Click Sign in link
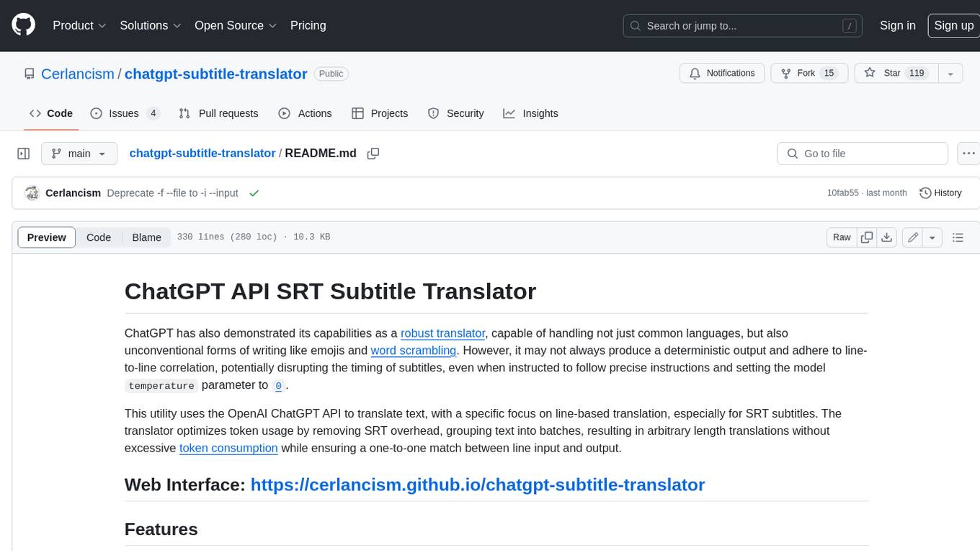Screen dimensions: 980x551 pyautogui.click(x=897, y=25)
